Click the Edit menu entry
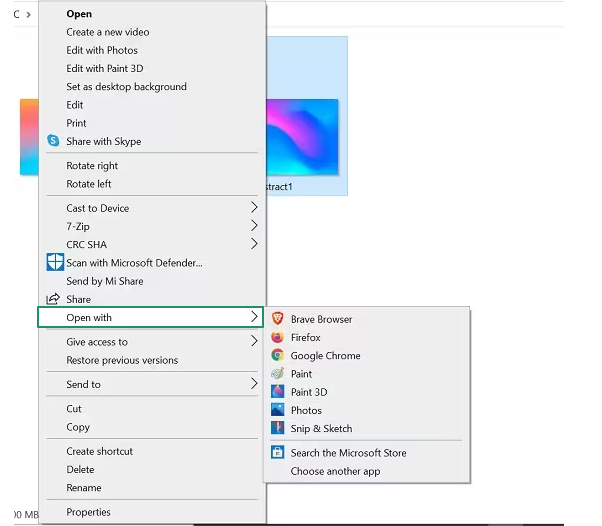Screen dimensions: 602x526 click(75, 105)
